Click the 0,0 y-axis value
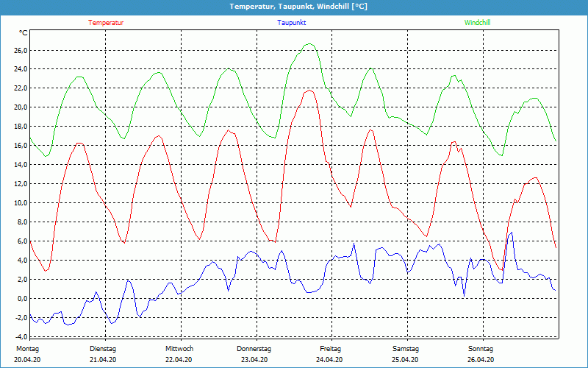The height and width of the screenshot is (368, 588). [x=23, y=299]
